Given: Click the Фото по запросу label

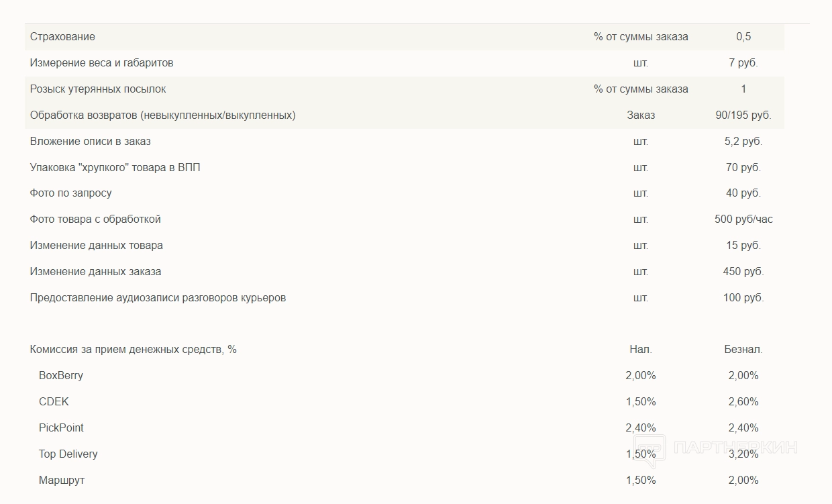Looking at the screenshot, I should click(x=70, y=193).
